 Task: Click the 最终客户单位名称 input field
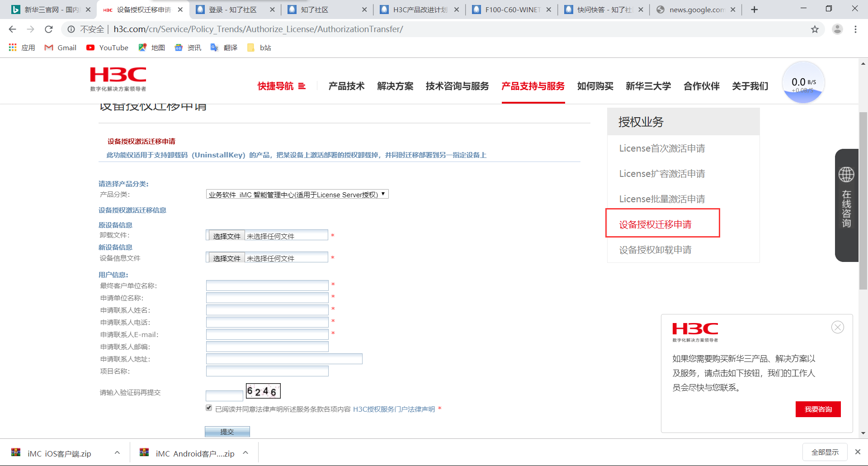[x=267, y=285]
